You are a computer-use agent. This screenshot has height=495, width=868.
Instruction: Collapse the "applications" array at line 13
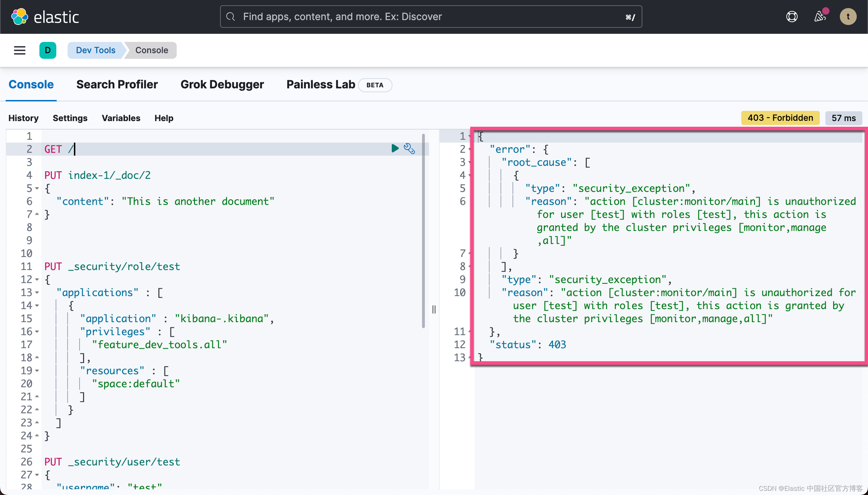coord(37,293)
